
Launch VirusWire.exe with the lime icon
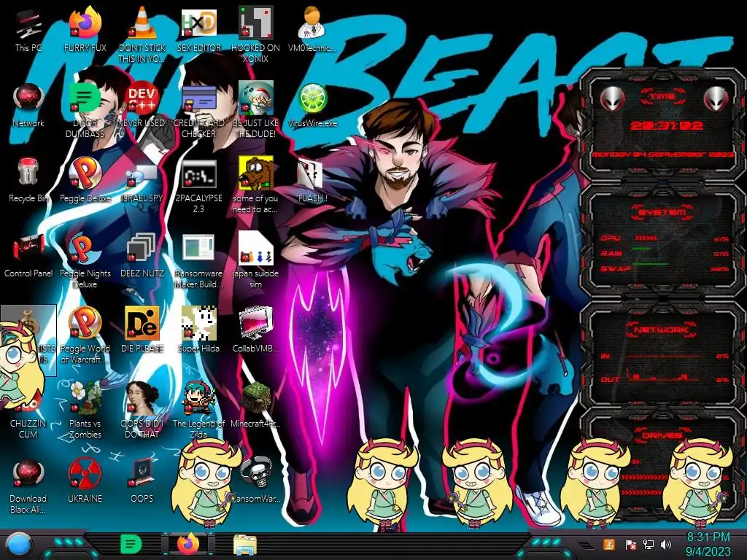[312, 106]
